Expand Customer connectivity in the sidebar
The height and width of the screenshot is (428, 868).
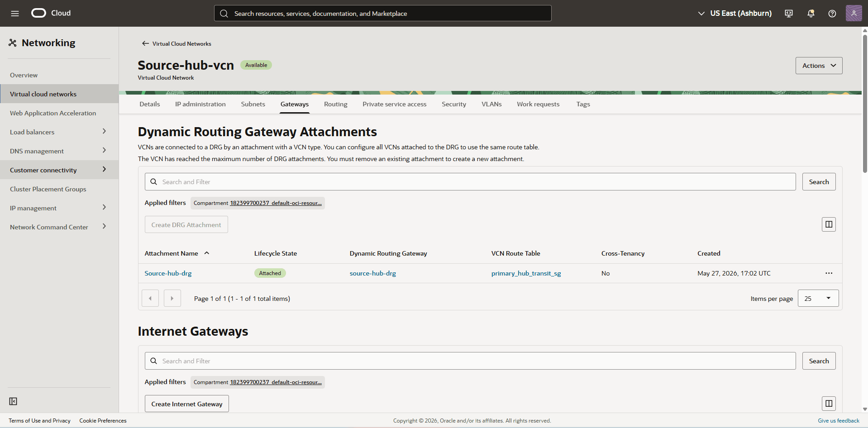104,169
